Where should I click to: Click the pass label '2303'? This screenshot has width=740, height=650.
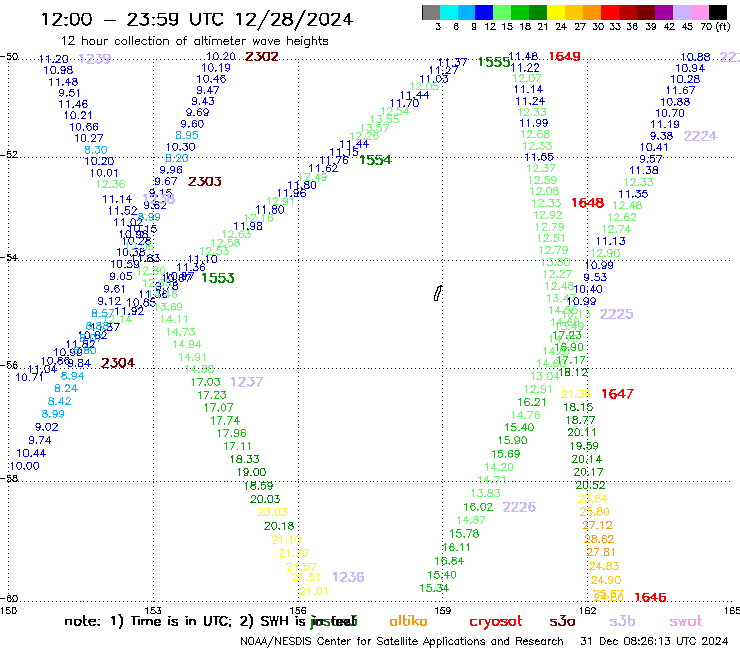pyautogui.click(x=205, y=181)
